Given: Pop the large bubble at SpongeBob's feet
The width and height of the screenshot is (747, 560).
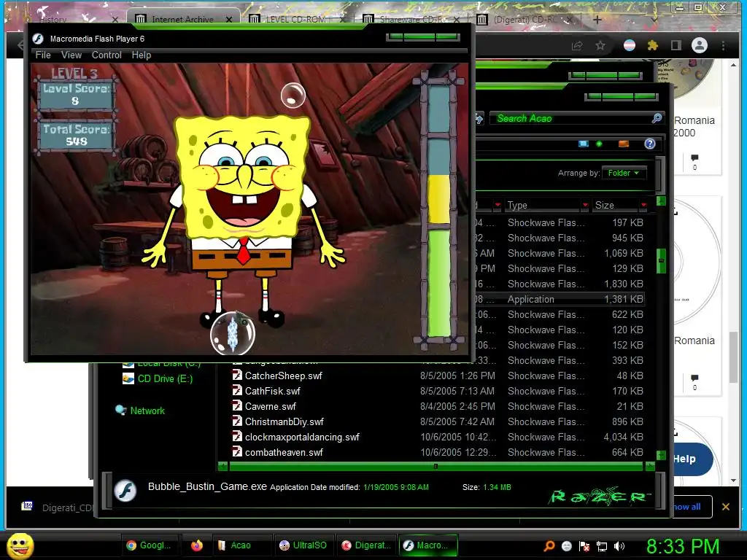Looking at the screenshot, I should 233,333.
